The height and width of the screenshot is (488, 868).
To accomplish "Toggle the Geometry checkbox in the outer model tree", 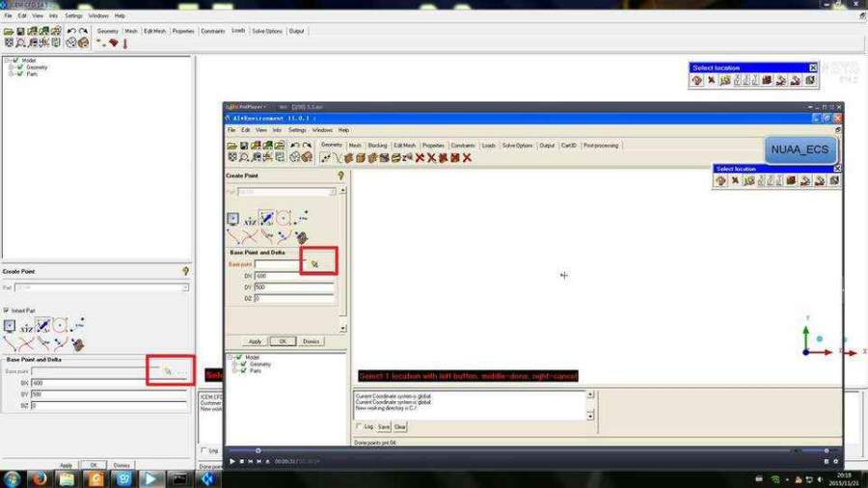I will coord(20,67).
